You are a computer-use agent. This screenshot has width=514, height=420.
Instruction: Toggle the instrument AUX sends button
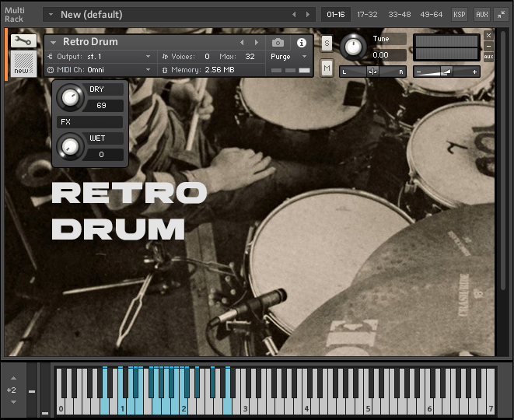488,57
